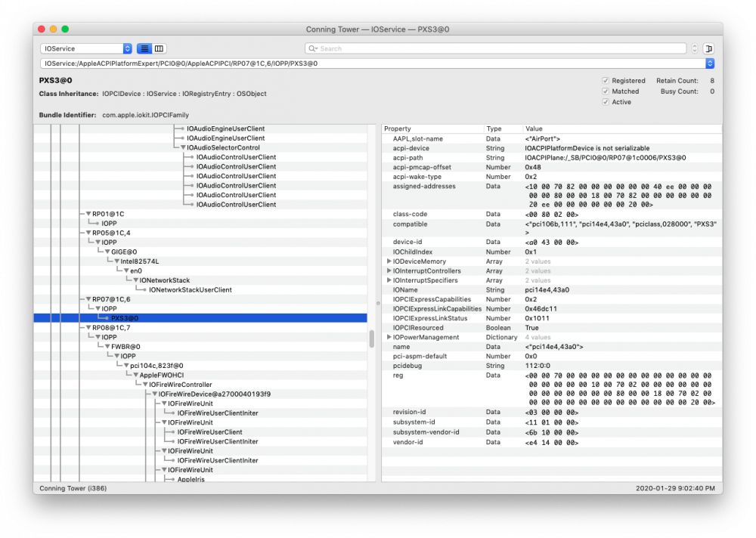The width and height of the screenshot is (756, 538).
Task: Collapse the RP01@1C tree node
Action: coord(88,214)
